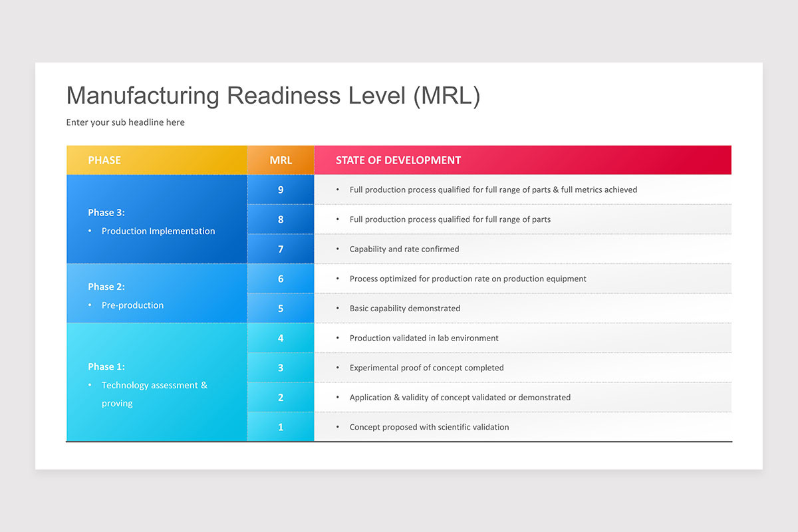Click MRL level 9 cell
The height and width of the screenshot is (532, 798).
click(x=281, y=190)
